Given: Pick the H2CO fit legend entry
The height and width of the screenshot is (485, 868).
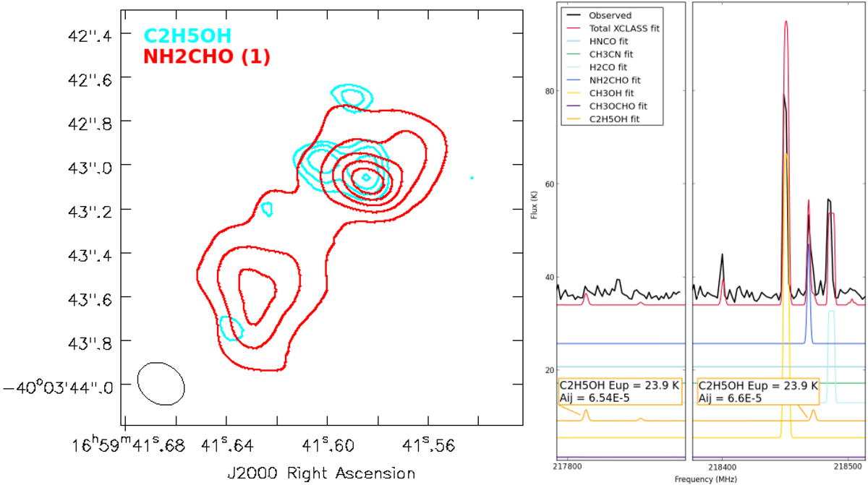Looking at the screenshot, I should (610, 67).
